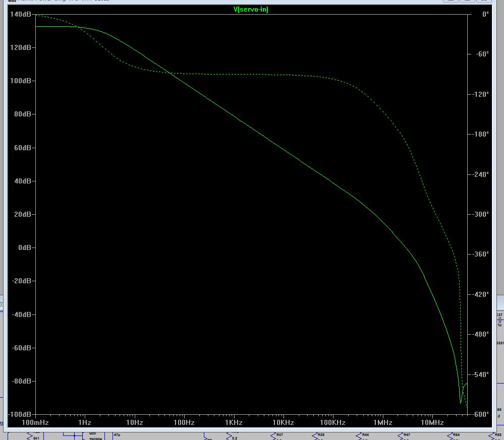Screen dimensions: 504x440
Task: Click the 120dB magnitude axis label
Action: [x=21, y=47]
